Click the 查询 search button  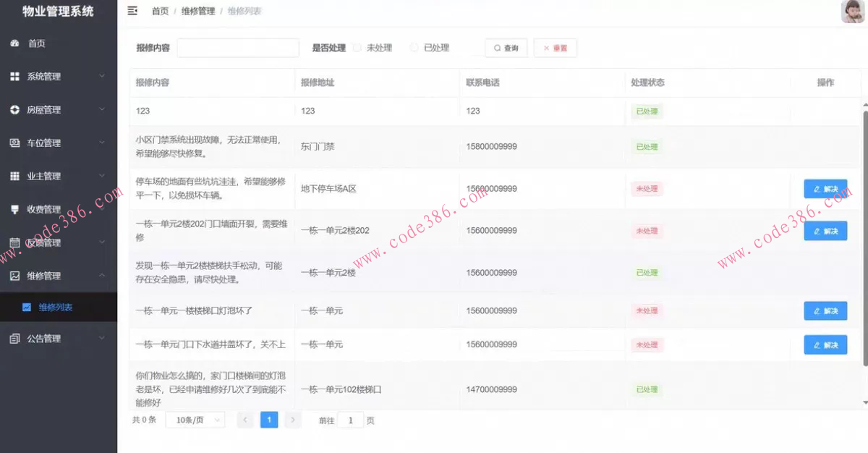coord(506,47)
